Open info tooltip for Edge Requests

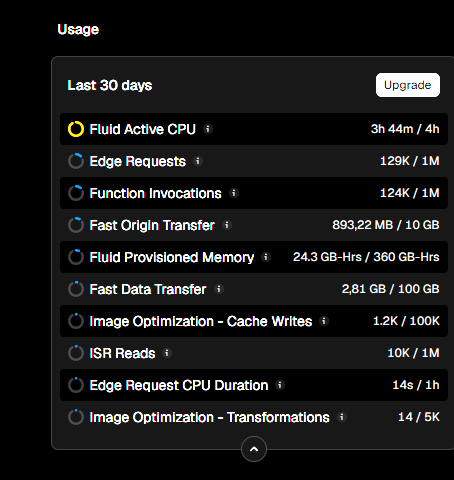[198, 161]
